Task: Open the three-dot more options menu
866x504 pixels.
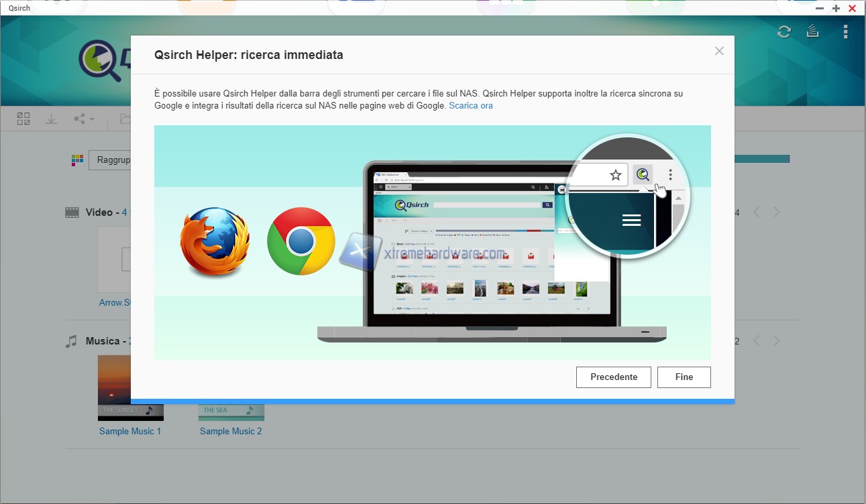Action: click(x=845, y=31)
